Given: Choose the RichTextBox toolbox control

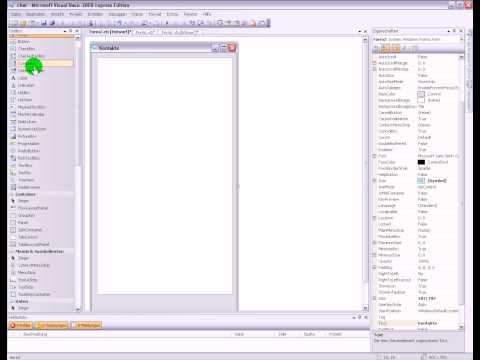Looking at the screenshot, I should (41, 158).
